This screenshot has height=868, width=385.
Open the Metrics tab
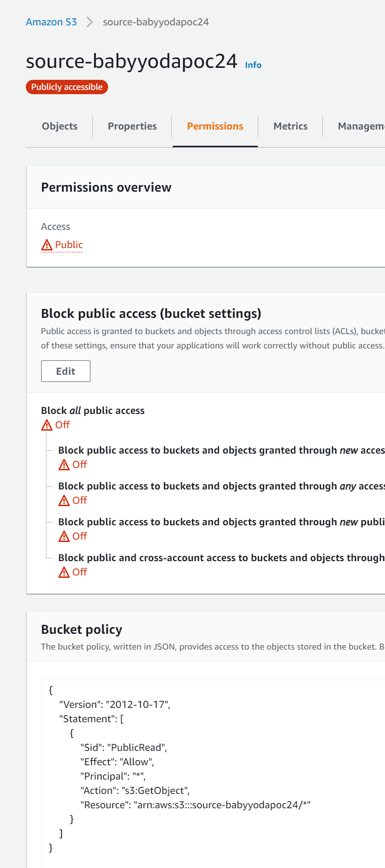(291, 126)
